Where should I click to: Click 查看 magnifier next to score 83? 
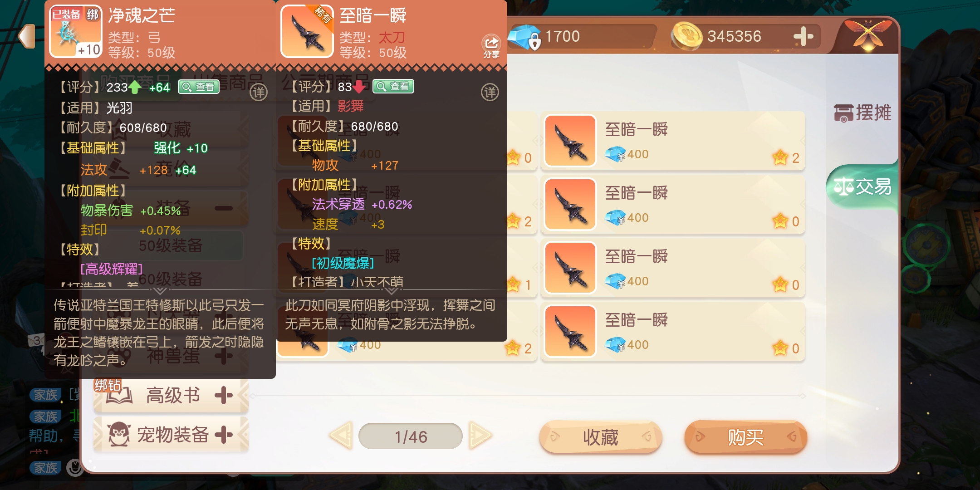click(x=393, y=86)
